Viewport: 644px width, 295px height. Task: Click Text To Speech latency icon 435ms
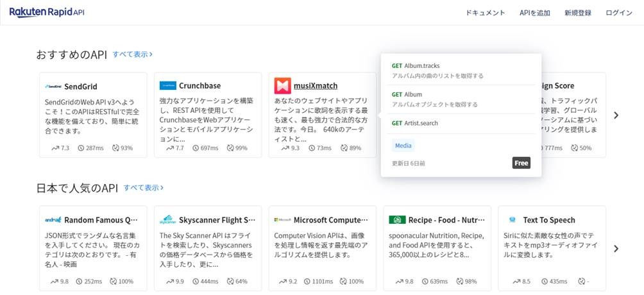pyautogui.click(x=545, y=282)
